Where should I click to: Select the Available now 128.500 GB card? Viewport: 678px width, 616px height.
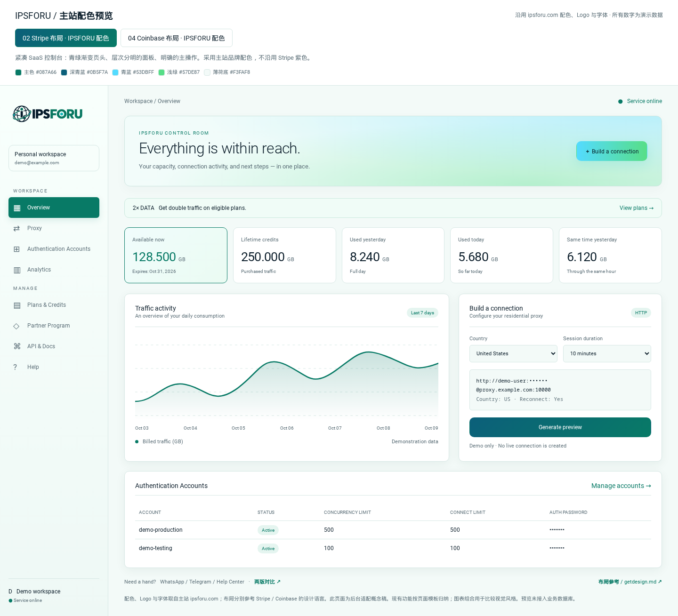coord(176,256)
